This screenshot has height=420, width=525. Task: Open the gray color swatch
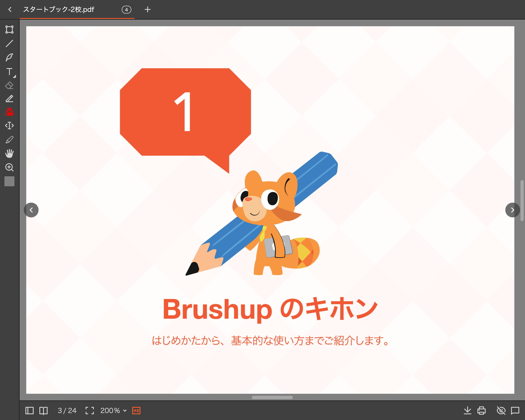9,181
